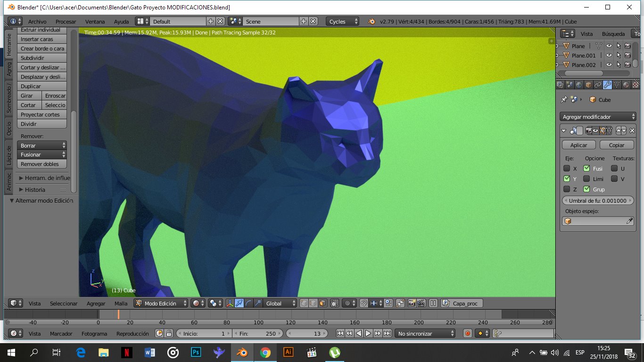Viewport: 644px width, 362px height.
Task: Hide Plane.001 using its eye icon
Action: 609,55
